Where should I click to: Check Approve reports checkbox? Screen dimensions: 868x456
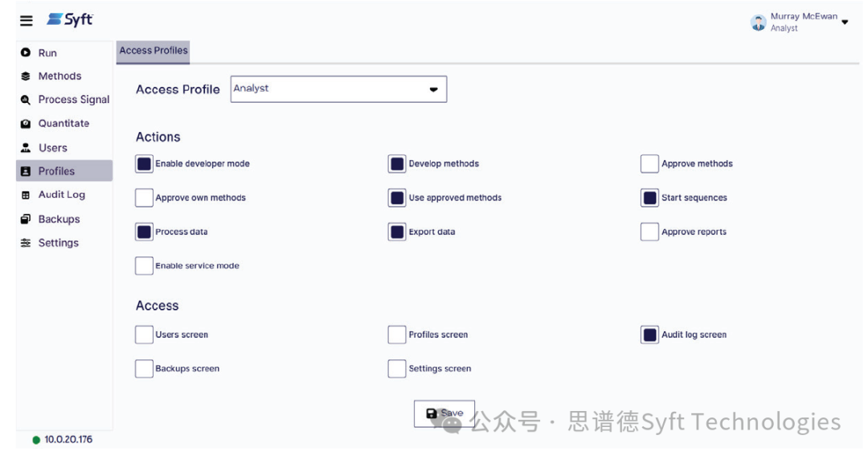click(x=649, y=232)
